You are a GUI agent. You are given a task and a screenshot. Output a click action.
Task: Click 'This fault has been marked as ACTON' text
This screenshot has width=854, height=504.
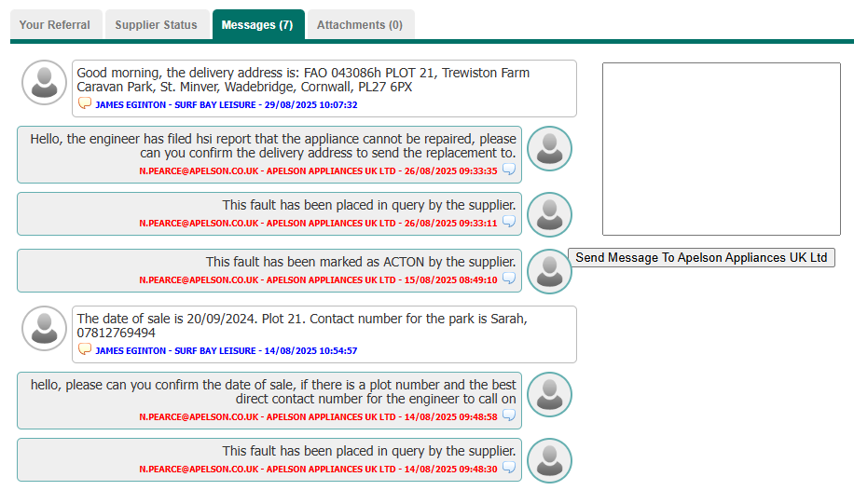click(x=361, y=262)
